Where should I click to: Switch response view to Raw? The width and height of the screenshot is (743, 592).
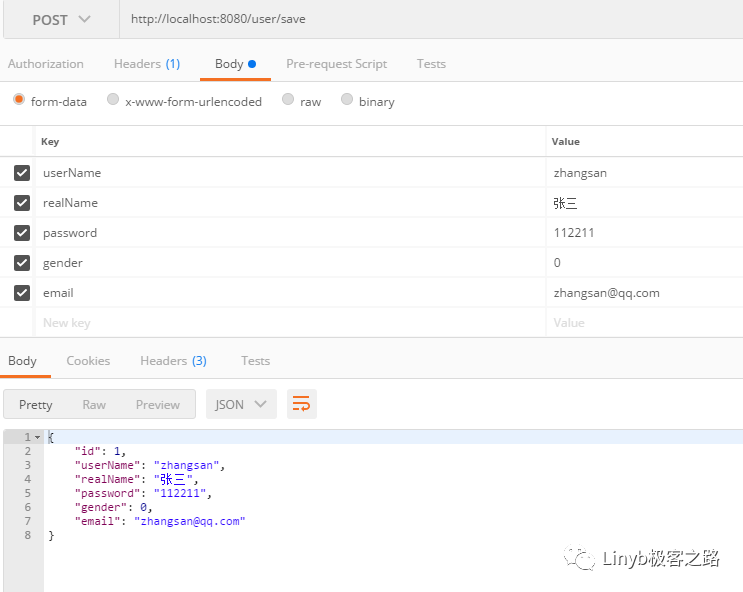pos(94,405)
